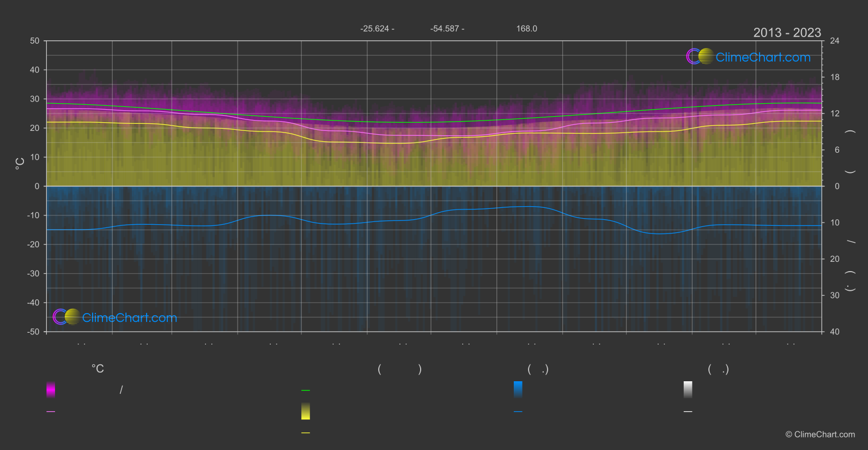
Task: Toggle the thin magenta line legend marker
Action: [51, 412]
